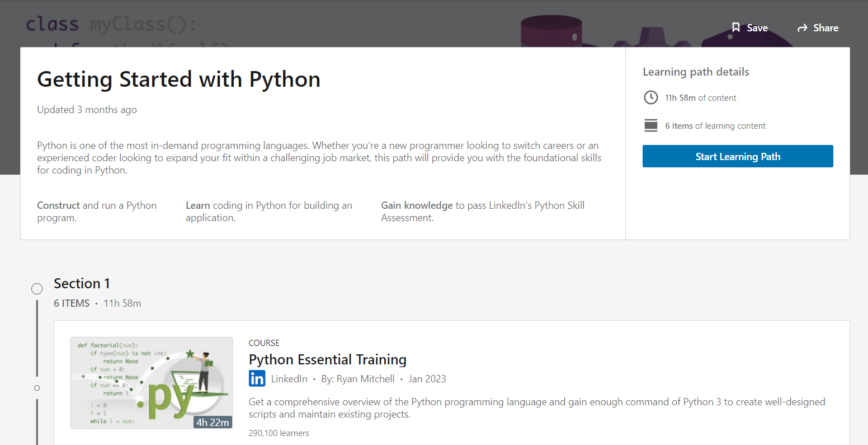Click the LinkedIn logo under Python Essential Training

[x=257, y=378]
